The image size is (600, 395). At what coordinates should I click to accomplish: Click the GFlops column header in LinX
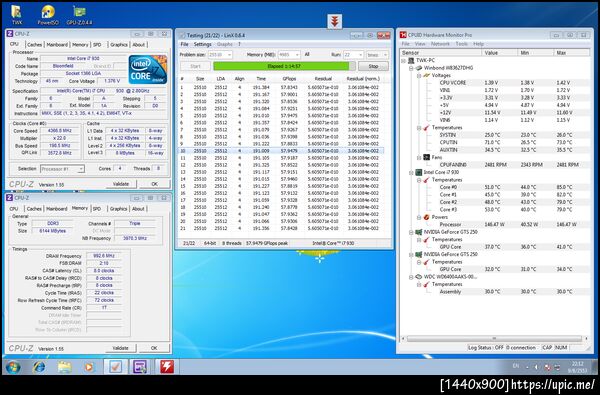point(289,79)
